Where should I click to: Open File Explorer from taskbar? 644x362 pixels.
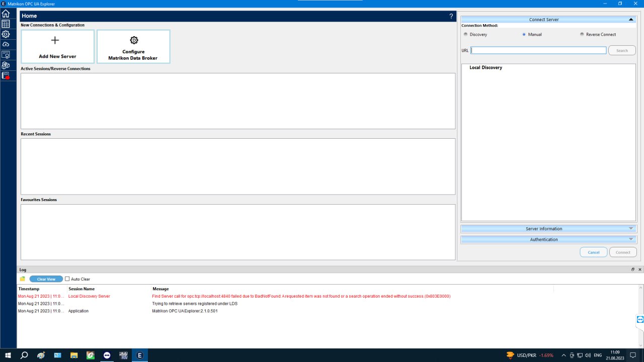74,355
